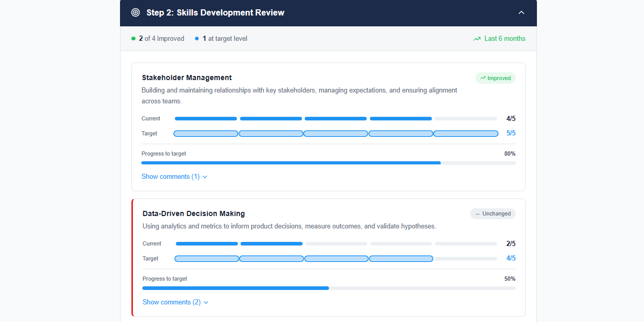644x322 pixels.
Task: Click the green dot beside '2 of 4 improved'
Action: (x=133, y=39)
